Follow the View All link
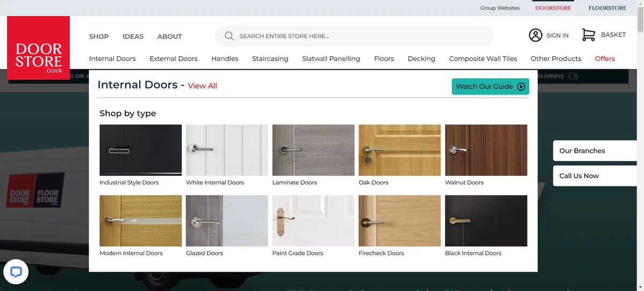The height and width of the screenshot is (291, 644). (x=202, y=86)
